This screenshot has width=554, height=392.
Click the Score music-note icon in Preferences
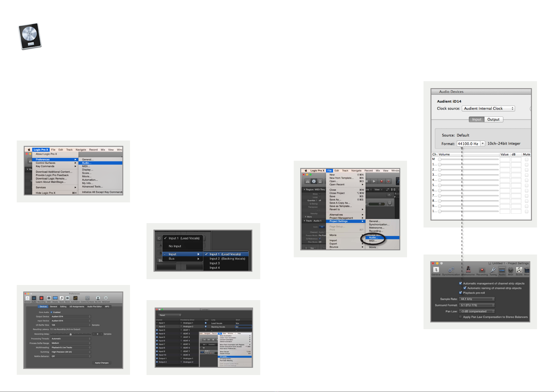tap(62, 298)
